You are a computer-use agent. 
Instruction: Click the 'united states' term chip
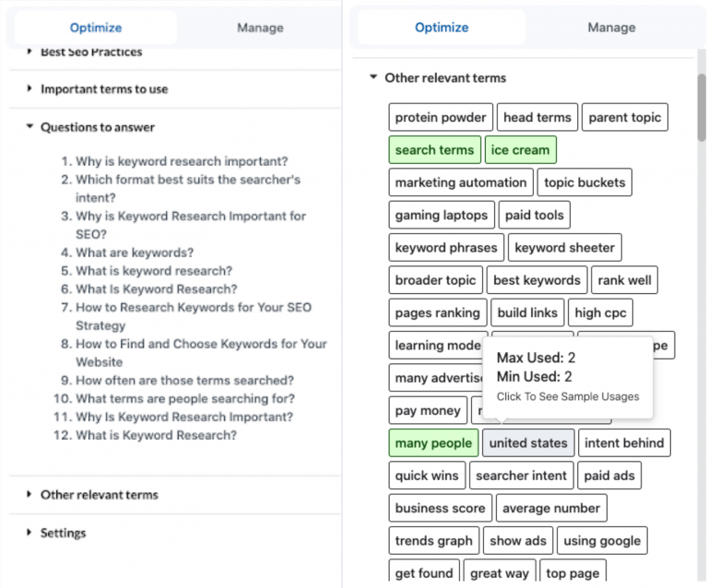point(528,443)
